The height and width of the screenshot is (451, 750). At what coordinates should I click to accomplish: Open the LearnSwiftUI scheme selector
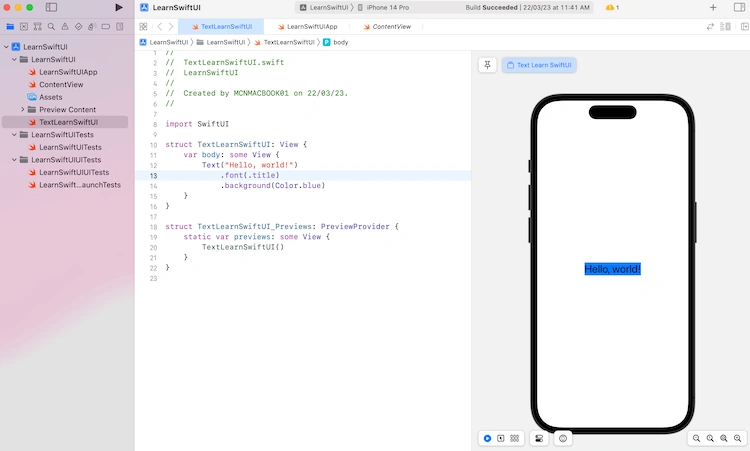tap(324, 8)
